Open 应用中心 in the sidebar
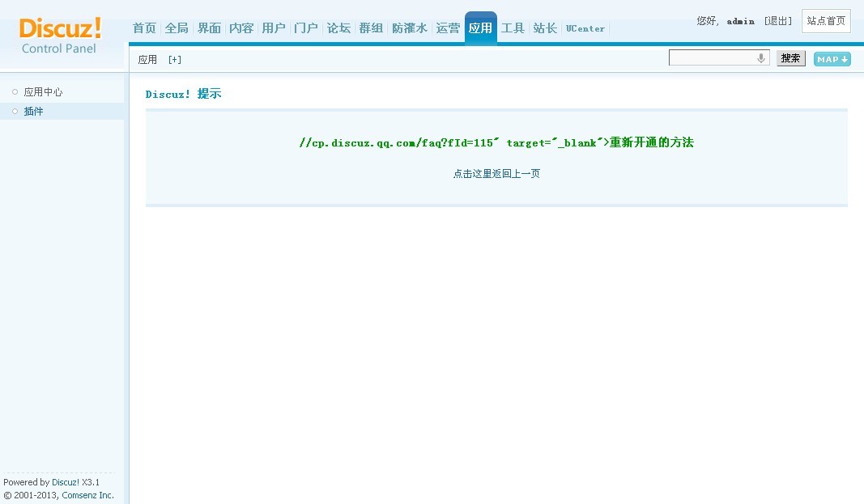 pos(43,92)
